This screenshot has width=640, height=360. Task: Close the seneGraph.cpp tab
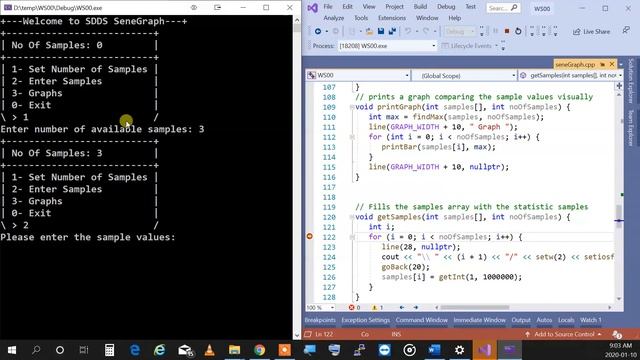(x=612, y=64)
